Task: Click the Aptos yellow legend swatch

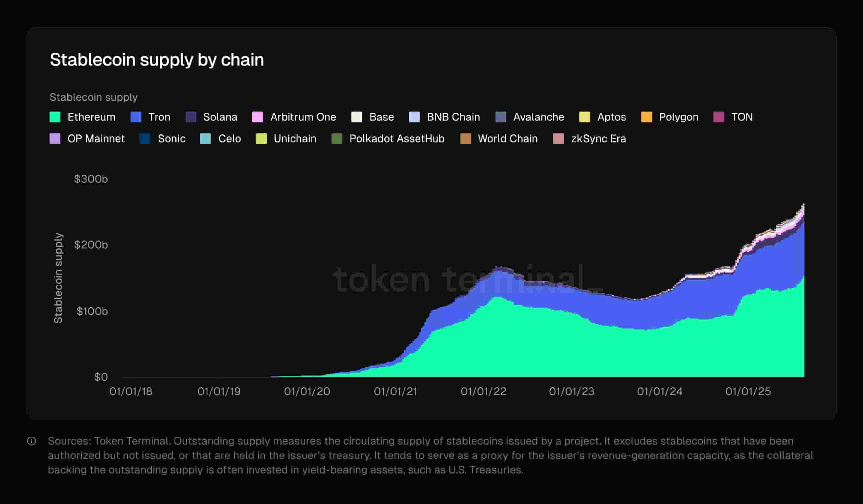Action: pos(585,117)
